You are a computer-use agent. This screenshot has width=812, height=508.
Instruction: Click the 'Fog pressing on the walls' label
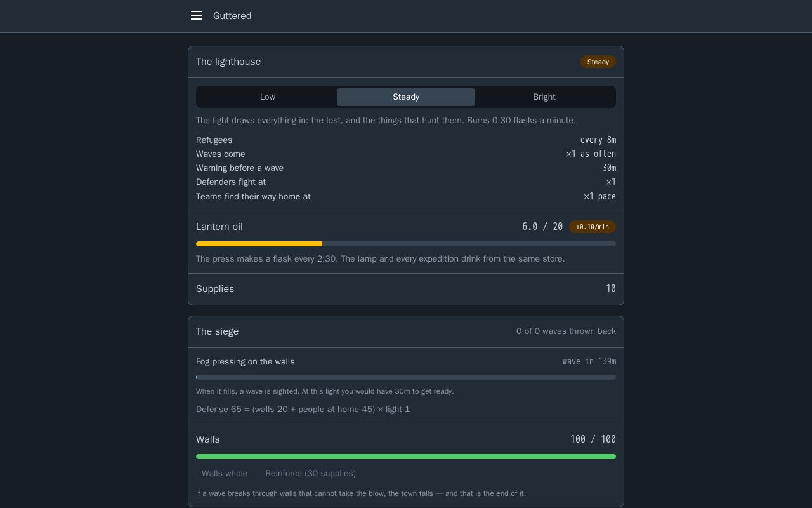(x=246, y=361)
